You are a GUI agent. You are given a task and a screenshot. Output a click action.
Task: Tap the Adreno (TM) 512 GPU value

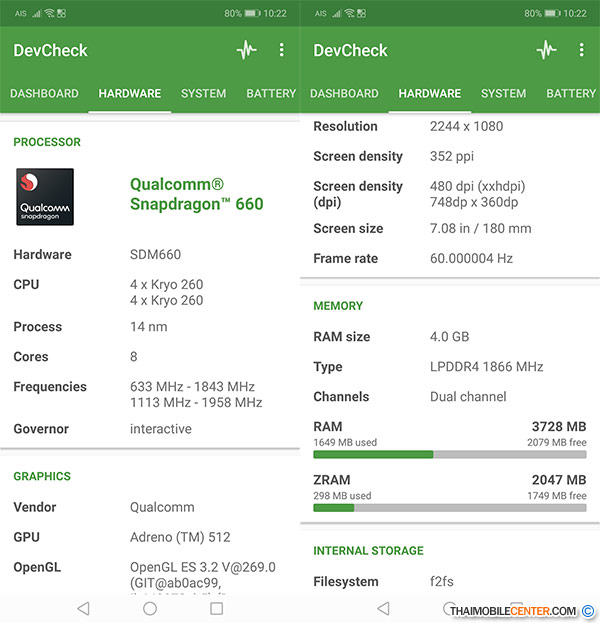(x=180, y=537)
